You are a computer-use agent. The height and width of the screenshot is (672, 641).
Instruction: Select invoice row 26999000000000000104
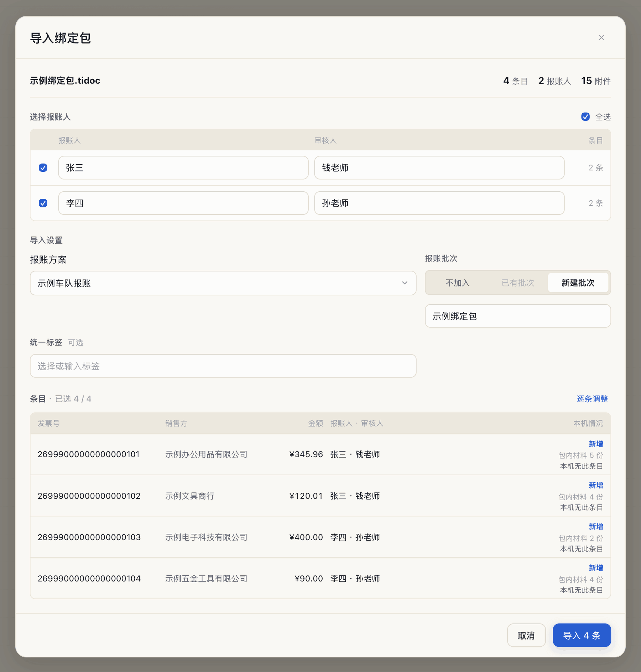[x=320, y=578]
